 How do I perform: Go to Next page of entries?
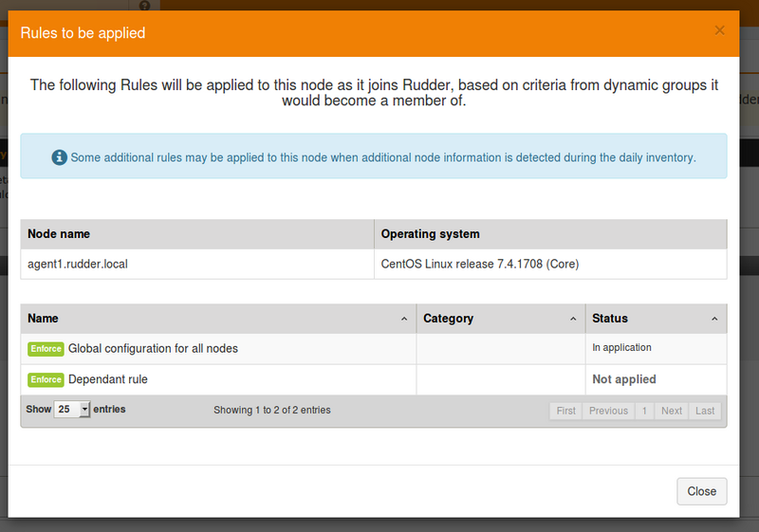(x=672, y=412)
